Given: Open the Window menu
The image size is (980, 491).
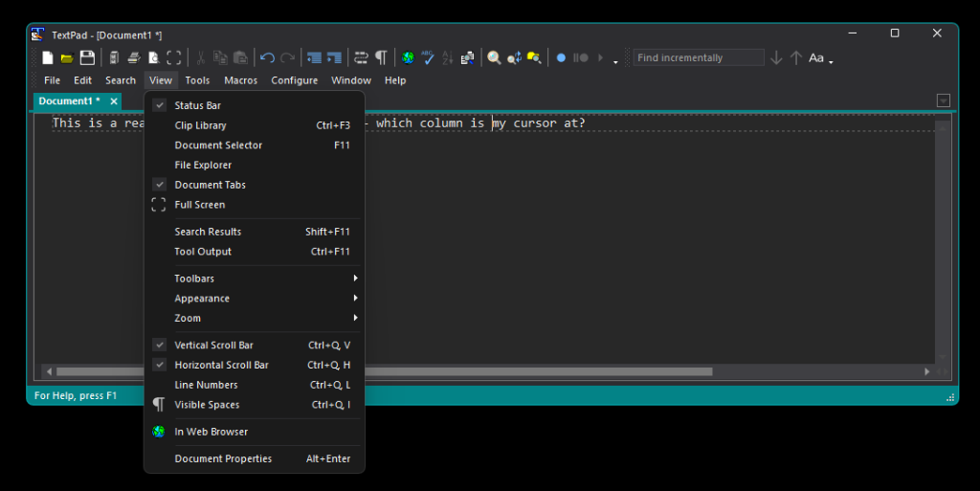Looking at the screenshot, I should coord(351,80).
